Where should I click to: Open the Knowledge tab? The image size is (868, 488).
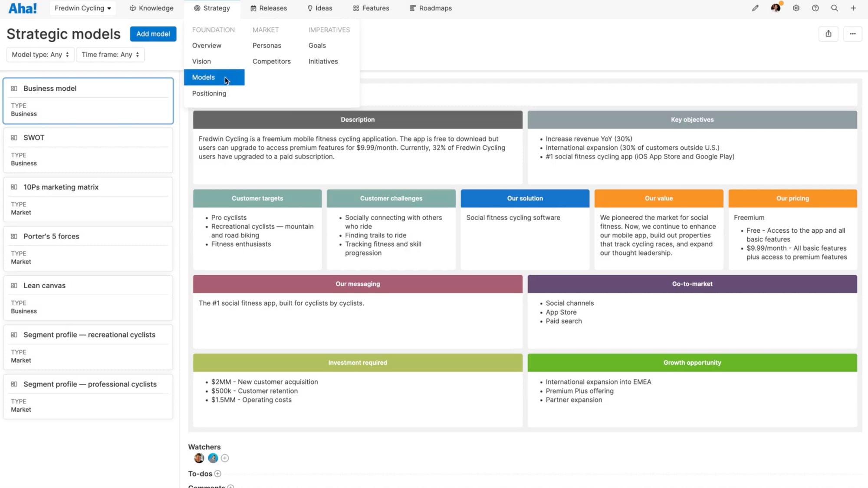point(151,8)
